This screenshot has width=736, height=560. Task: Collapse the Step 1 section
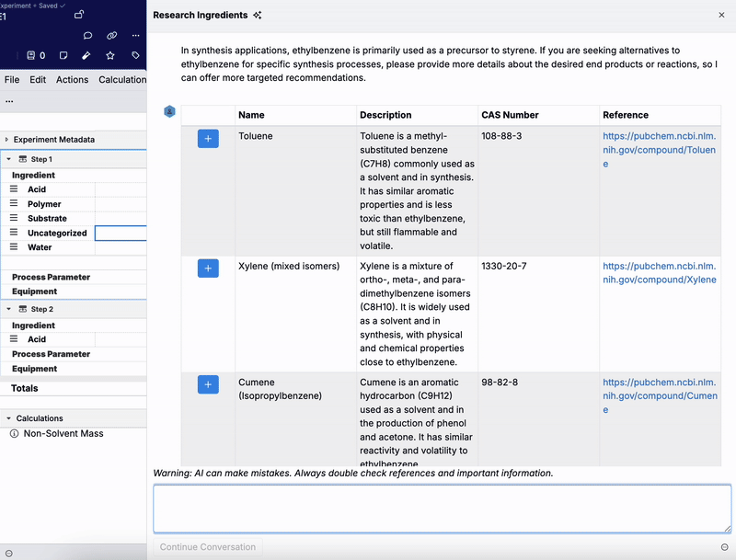[x=8, y=159]
